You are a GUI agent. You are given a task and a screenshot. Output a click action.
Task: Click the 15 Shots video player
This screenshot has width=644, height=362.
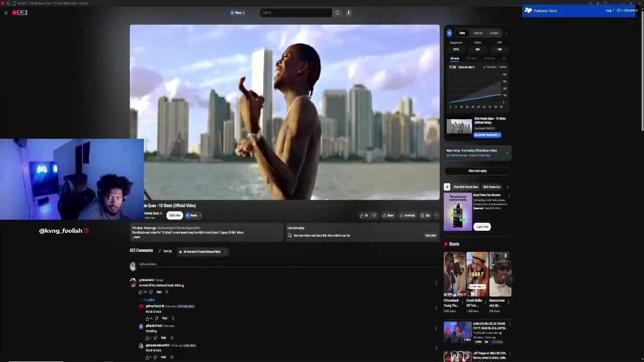pos(284,112)
